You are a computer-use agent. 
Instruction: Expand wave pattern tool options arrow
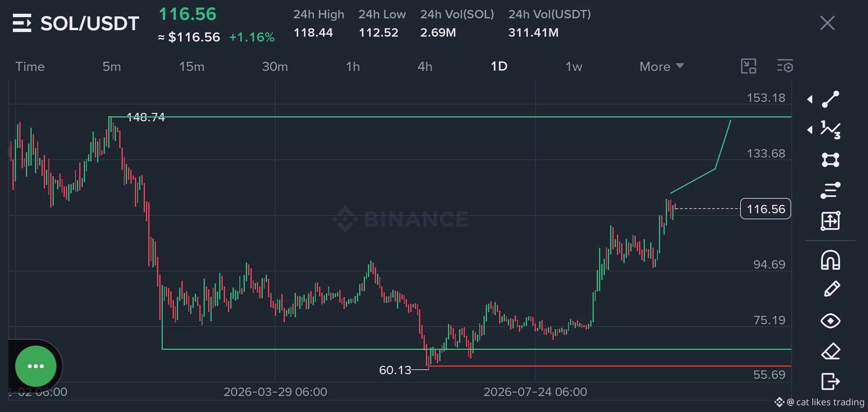[x=810, y=130]
